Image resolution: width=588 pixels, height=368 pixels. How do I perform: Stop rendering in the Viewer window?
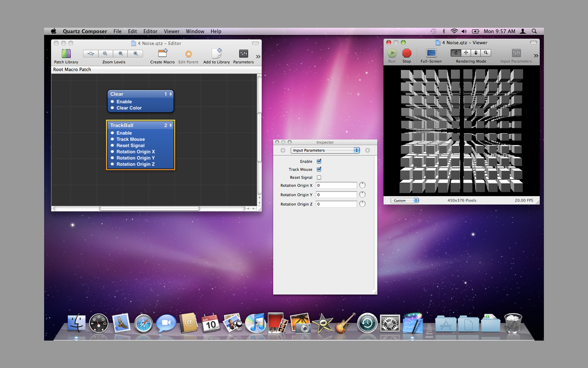[x=407, y=53]
